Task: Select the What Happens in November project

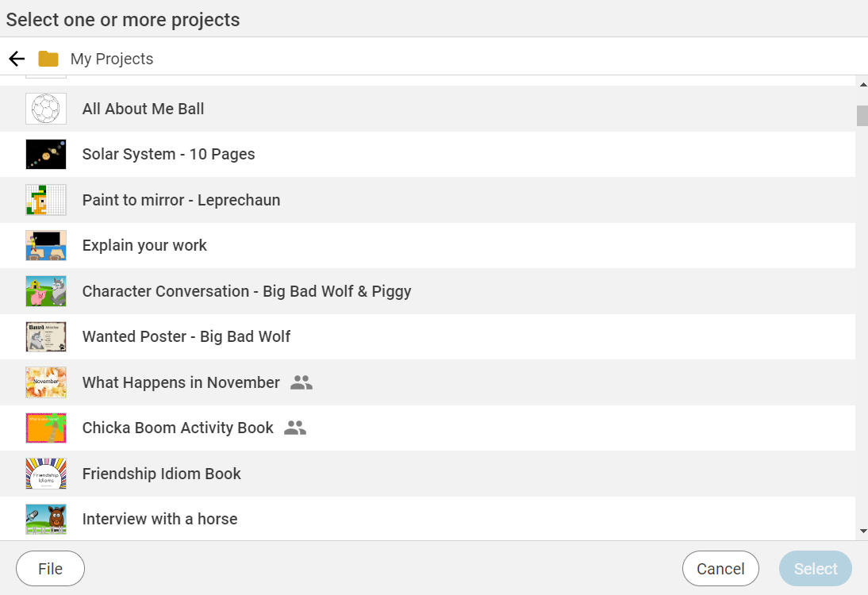Action: [x=180, y=382]
